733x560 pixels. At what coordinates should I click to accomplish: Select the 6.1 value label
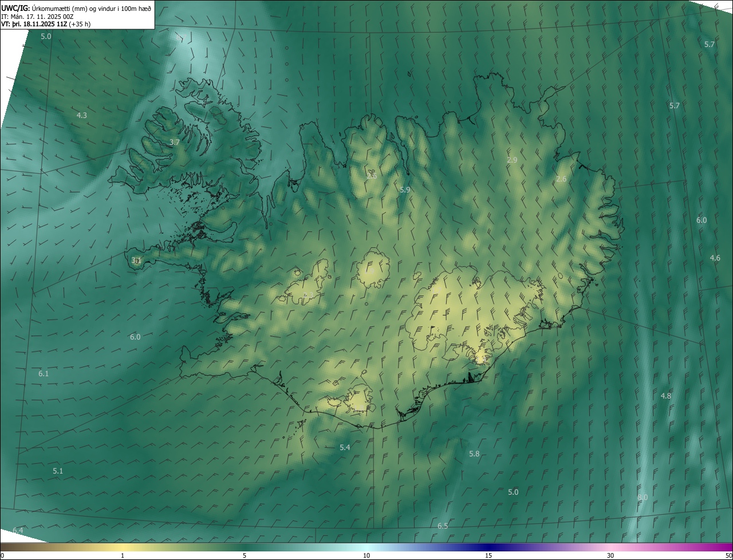(x=44, y=373)
